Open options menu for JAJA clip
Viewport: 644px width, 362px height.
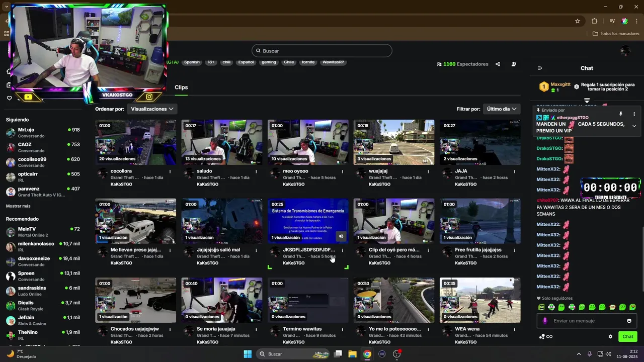coord(514,171)
